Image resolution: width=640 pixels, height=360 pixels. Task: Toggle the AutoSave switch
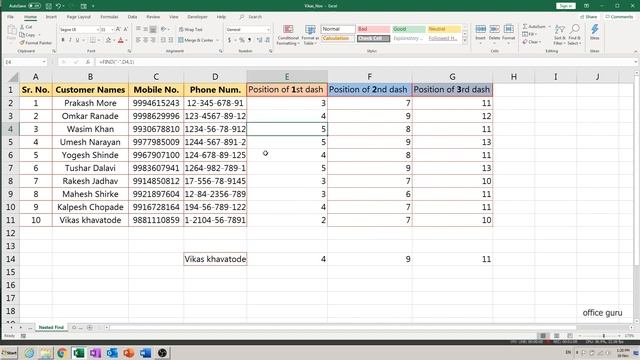click(x=34, y=6)
